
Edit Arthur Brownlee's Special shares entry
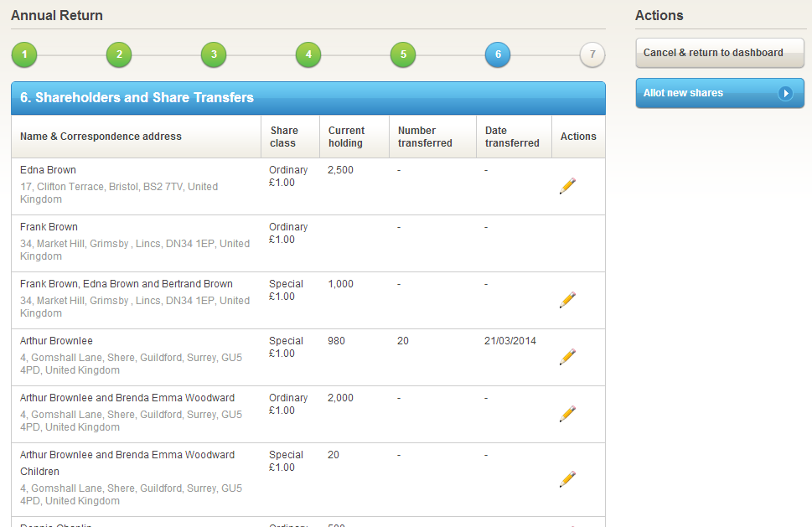pyautogui.click(x=567, y=357)
